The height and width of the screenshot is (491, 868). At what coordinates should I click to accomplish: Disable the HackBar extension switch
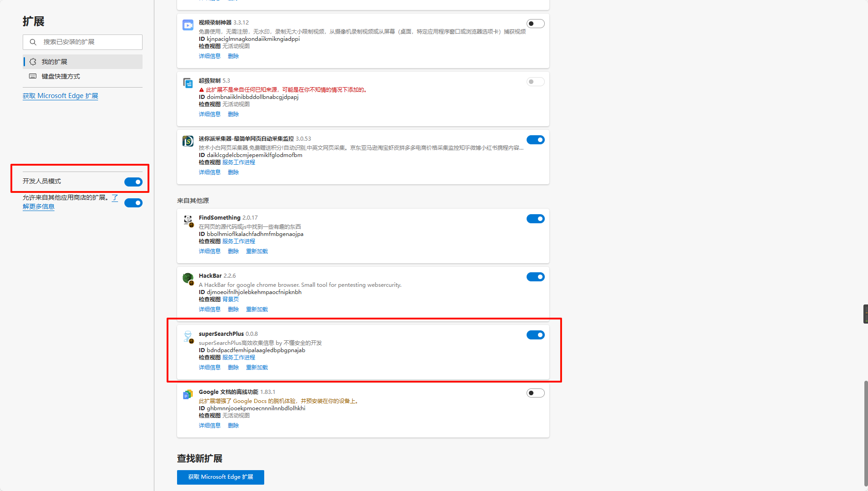535,277
